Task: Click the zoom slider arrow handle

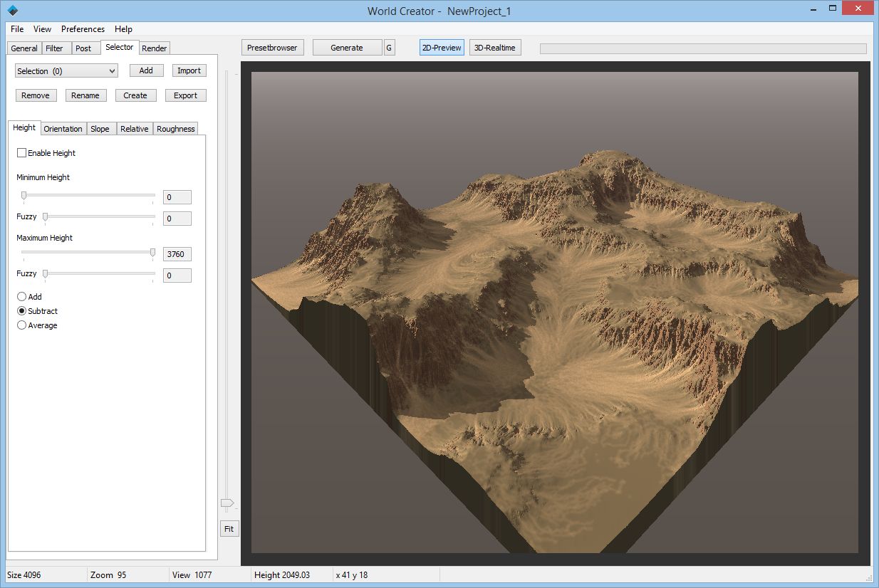Action: pos(228,503)
